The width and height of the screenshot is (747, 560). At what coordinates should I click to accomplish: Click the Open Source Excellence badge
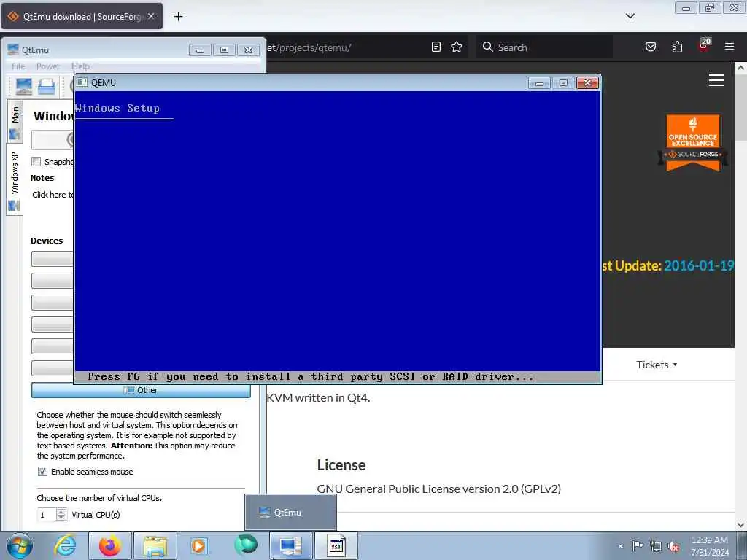(693, 143)
